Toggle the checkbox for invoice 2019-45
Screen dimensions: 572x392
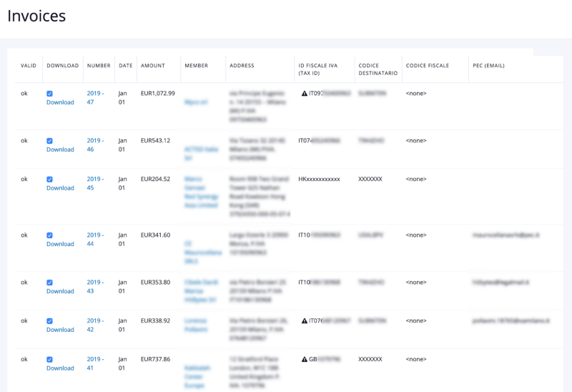click(49, 180)
